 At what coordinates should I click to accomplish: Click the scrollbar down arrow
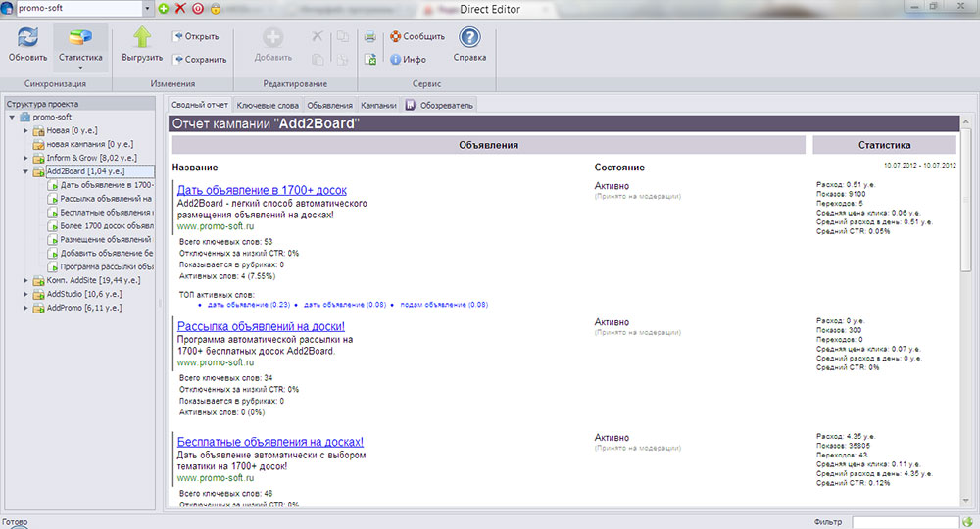(x=965, y=501)
